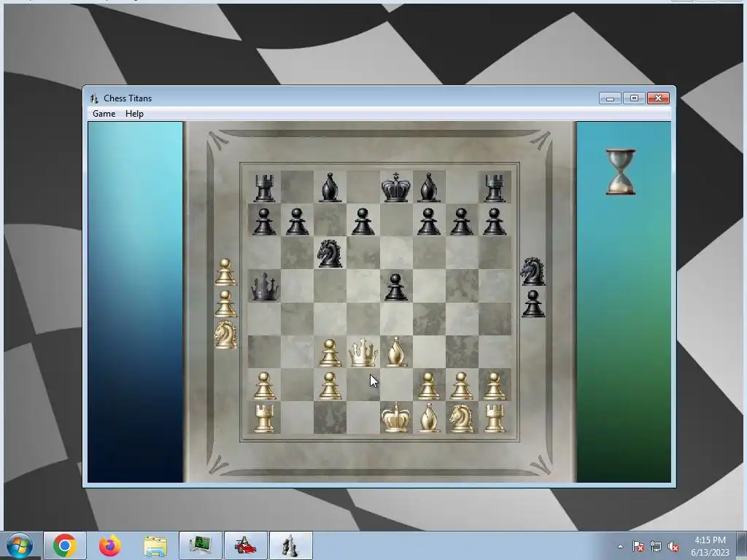
Task: Select the black pawn on b7
Action: click(x=297, y=222)
